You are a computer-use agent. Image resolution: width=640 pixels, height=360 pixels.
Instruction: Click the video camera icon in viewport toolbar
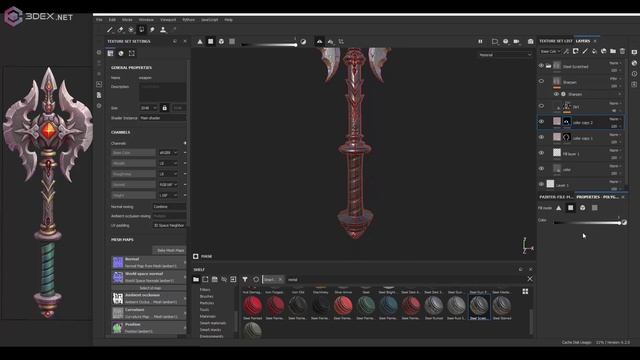pyautogui.click(x=516, y=42)
